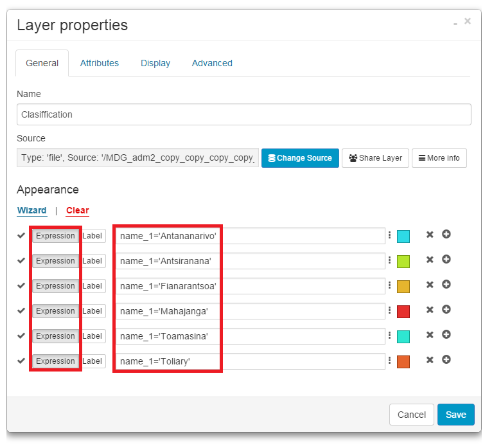This screenshot has height=448, width=485.
Task: Open the Advanced tab
Action: (212, 63)
